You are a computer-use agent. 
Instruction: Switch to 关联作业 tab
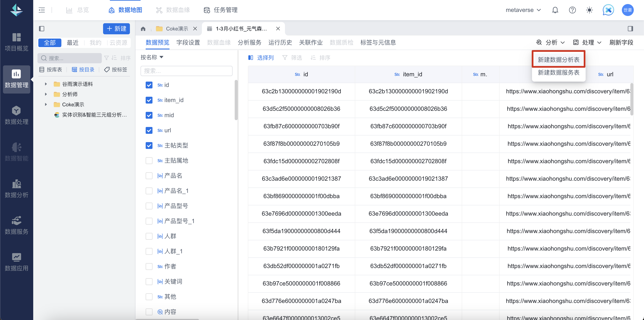(x=311, y=42)
